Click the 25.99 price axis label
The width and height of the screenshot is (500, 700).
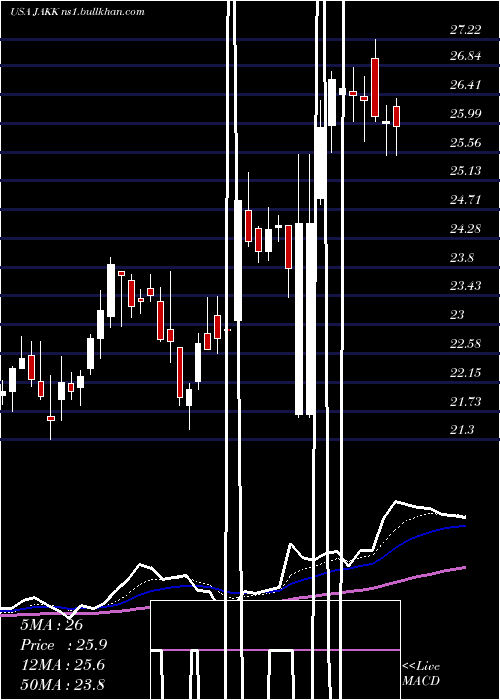[465, 113]
